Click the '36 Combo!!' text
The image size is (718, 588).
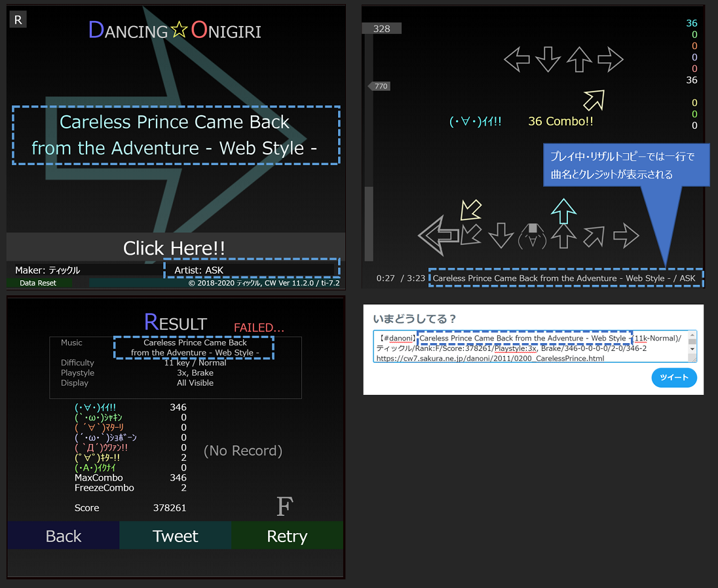click(561, 121)
